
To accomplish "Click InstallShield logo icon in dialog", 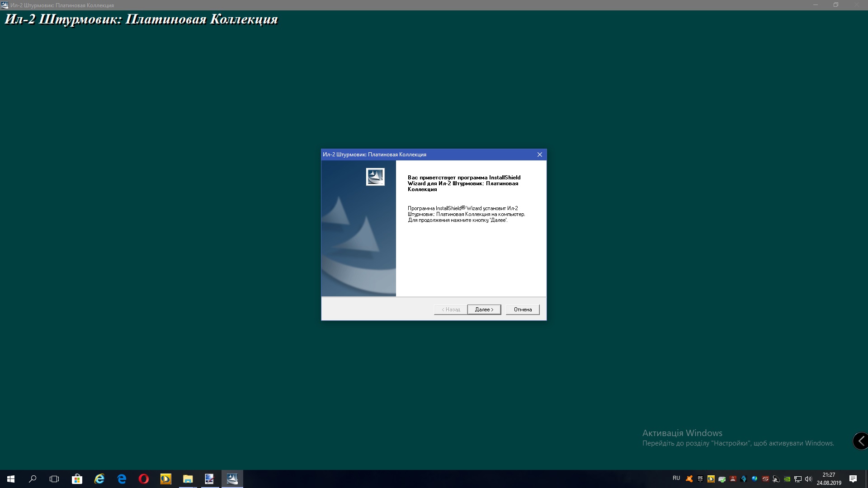I will click(375, 177).
